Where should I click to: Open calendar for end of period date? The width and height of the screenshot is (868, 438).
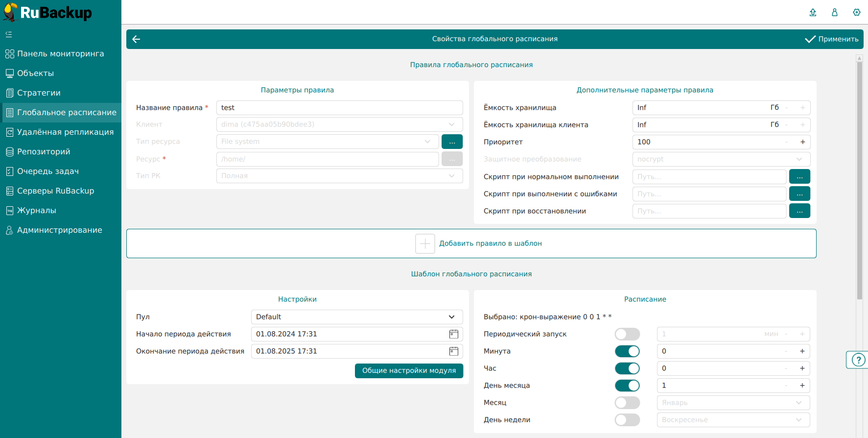pos(454,351)
